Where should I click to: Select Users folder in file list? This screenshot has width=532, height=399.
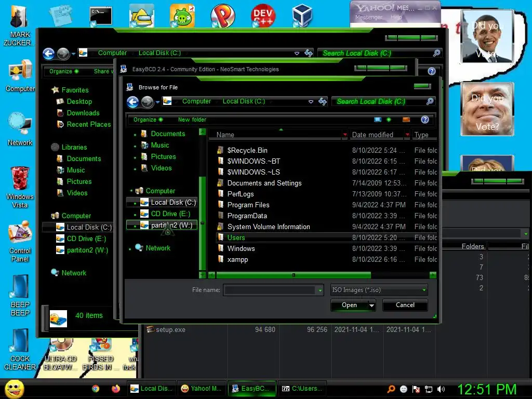point(236,237)
